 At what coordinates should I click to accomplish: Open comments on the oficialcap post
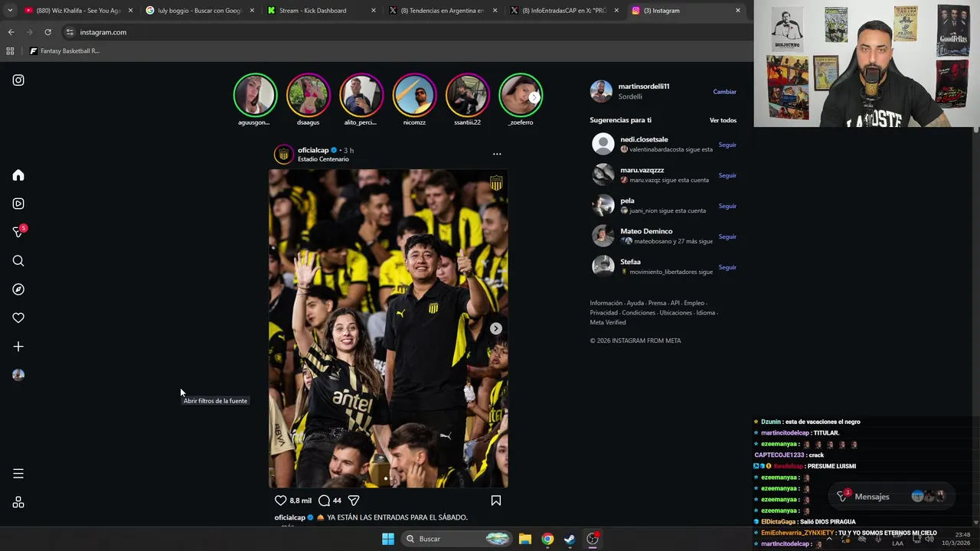tap(324, 500)
